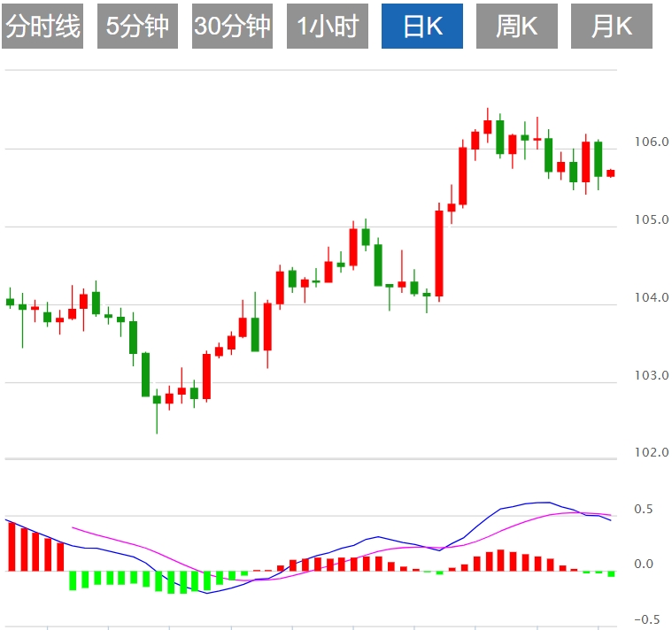Click the tall red candlestick rising from 104 to 105
Image resolution: width=672 pixels, height=630 pixels.
point(439,253)
